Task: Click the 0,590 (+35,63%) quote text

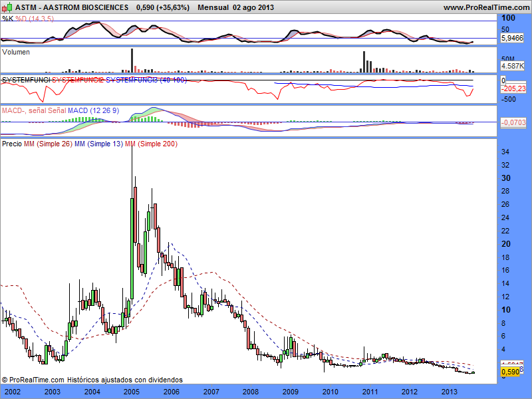Action: point(163,7)
